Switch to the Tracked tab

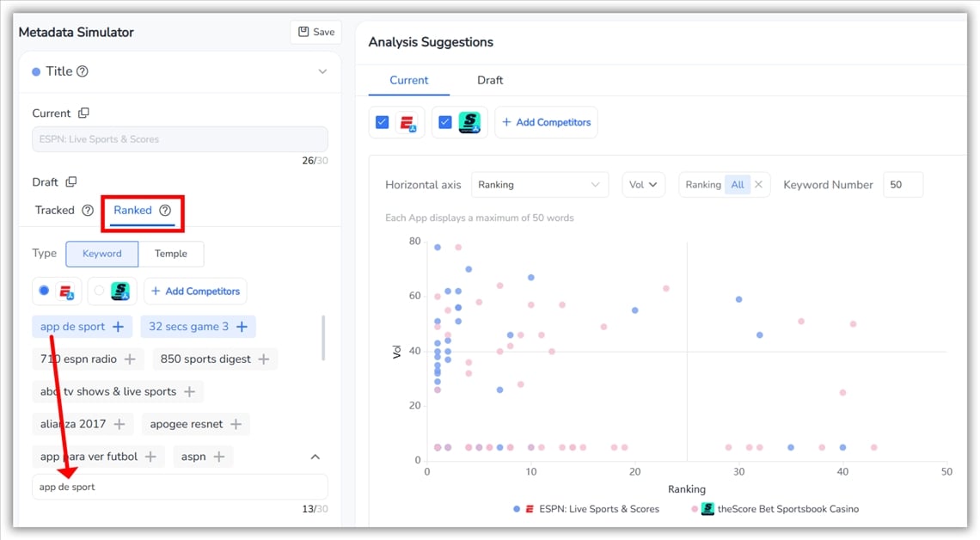click(x=54, y=210)
